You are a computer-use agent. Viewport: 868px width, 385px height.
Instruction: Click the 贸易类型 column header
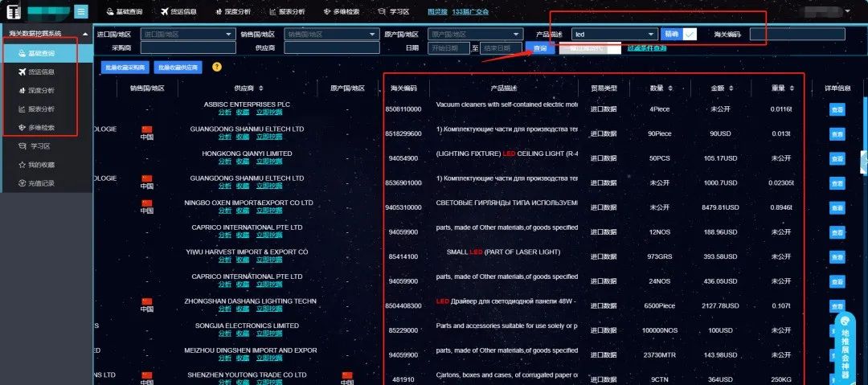coord(604,88)
